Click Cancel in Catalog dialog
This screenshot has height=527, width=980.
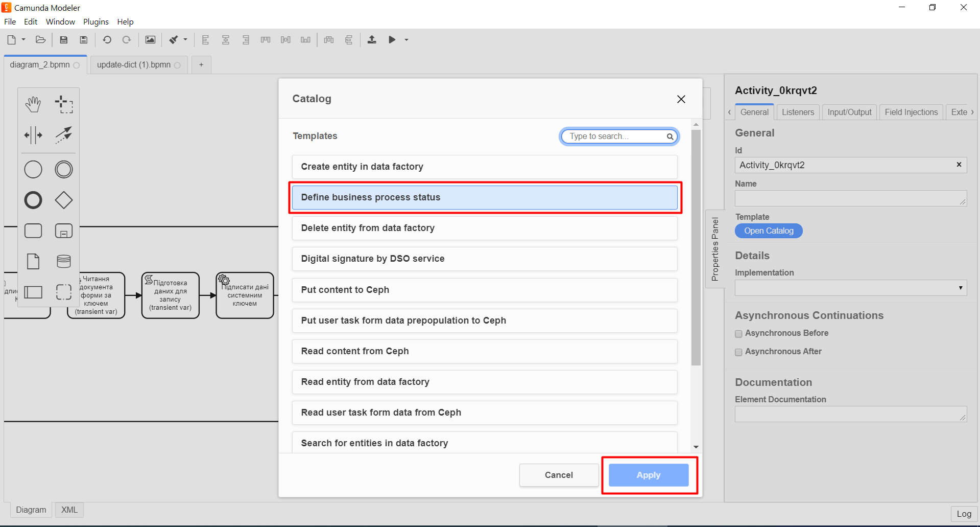tap(559, 475)
